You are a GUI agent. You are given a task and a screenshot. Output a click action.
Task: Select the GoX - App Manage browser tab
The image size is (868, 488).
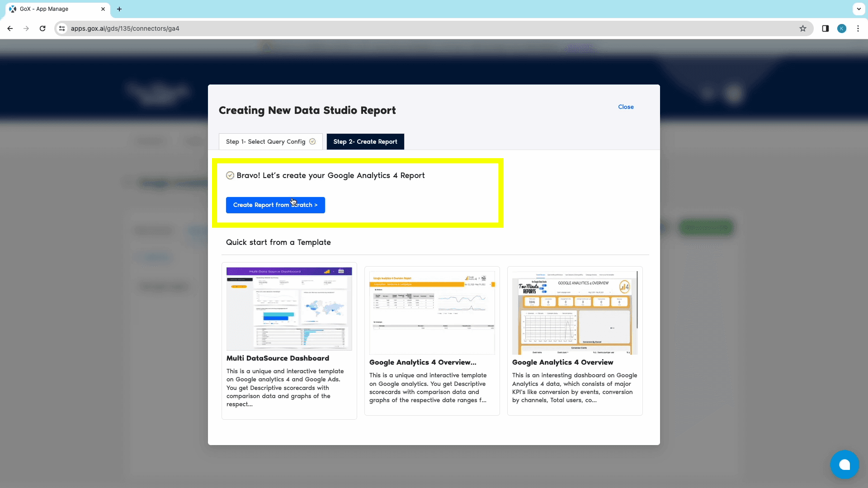pos(58,9)
